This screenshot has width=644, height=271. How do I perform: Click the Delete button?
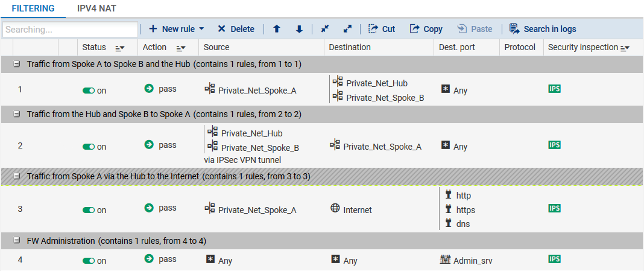(x=236, y=29)
